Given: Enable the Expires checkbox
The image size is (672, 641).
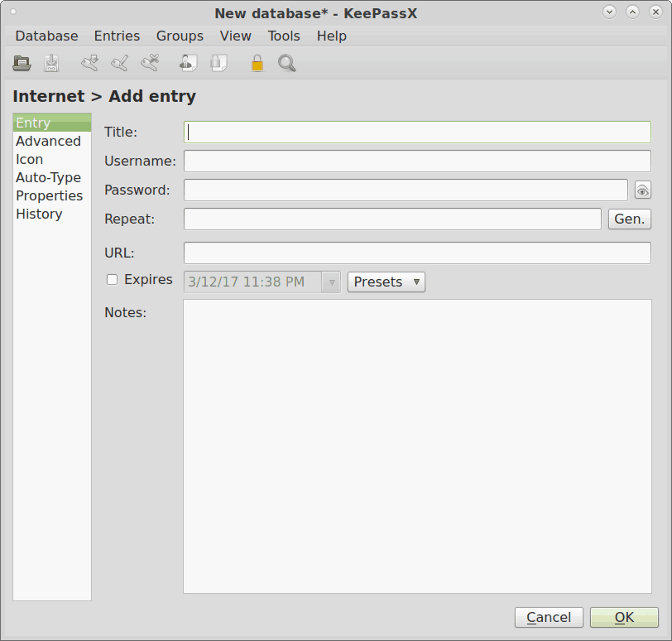Looking at the screenshot, I should (112, 280).
